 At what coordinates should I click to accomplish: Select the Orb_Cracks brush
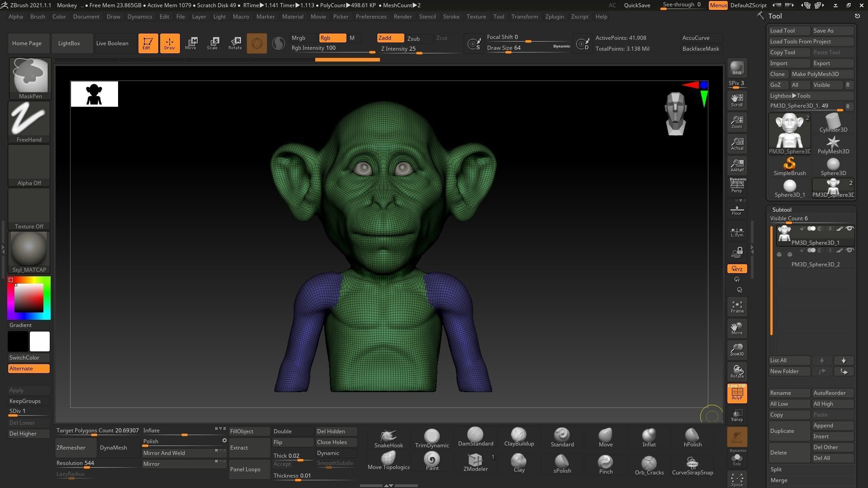(649, 465)
